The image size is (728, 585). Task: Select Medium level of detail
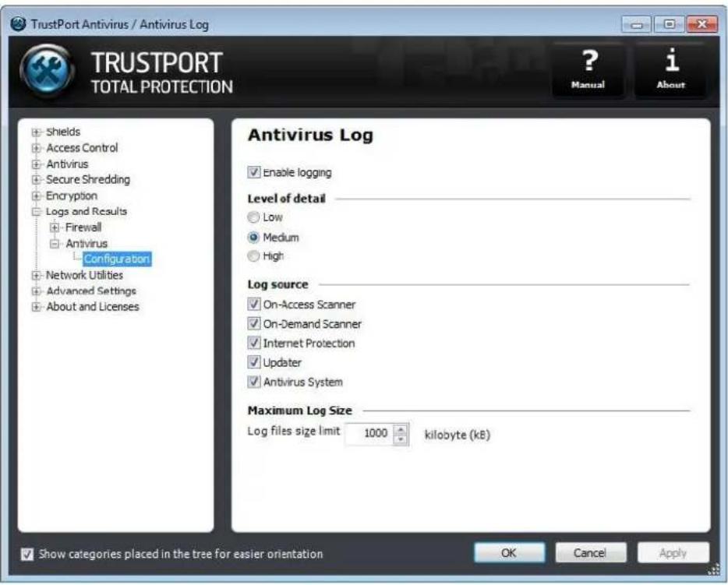click(x=253, y=237)
